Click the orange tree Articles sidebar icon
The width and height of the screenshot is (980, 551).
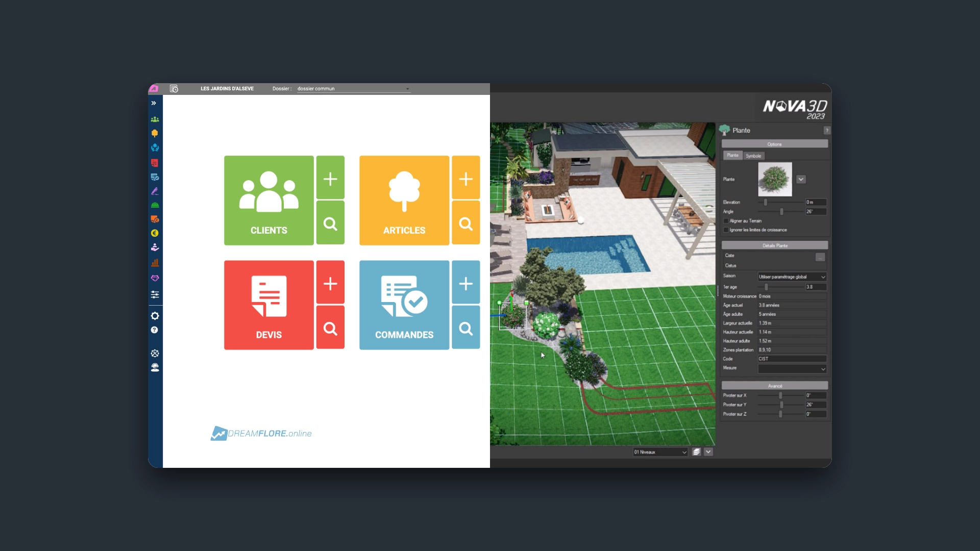click(x=155, y=133)
